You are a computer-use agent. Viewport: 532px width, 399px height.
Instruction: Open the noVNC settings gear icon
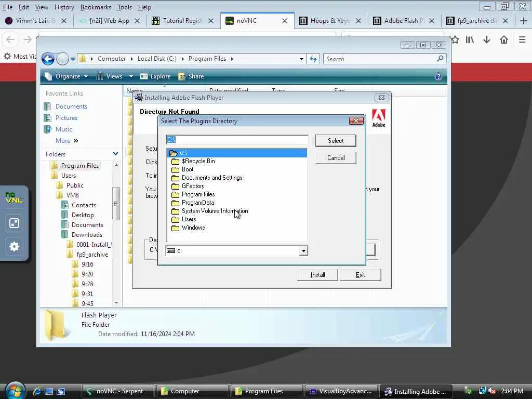[x=14, y=246]
